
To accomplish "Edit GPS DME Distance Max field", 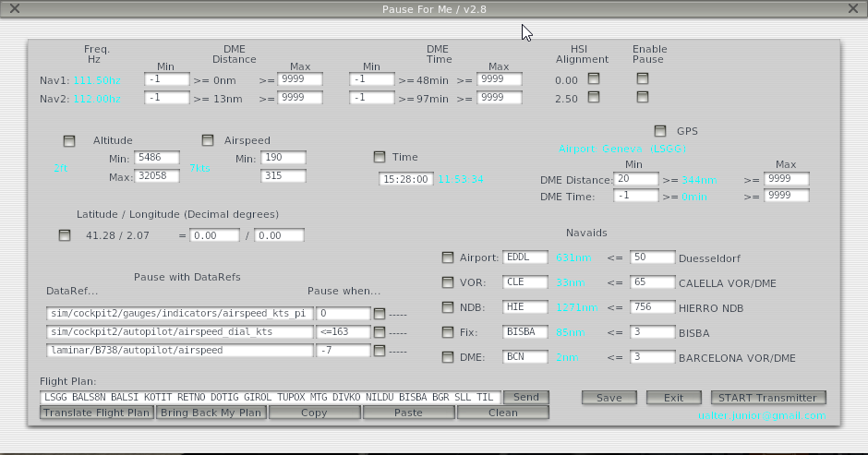I will coord(787,179).
